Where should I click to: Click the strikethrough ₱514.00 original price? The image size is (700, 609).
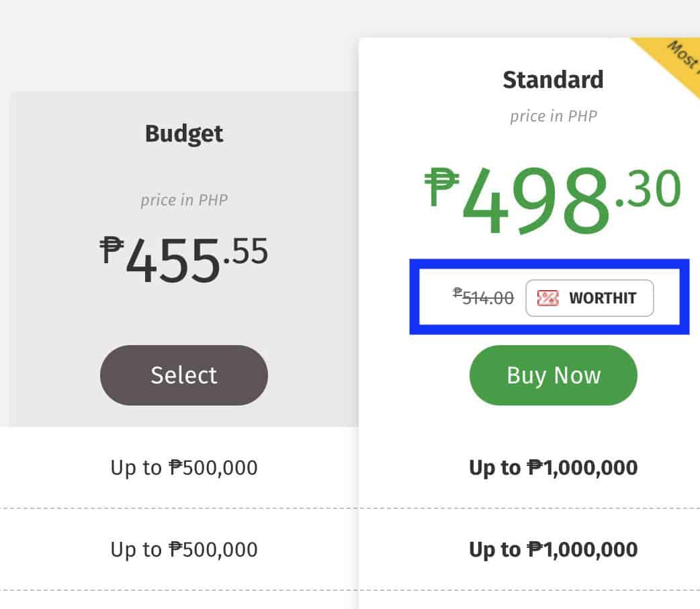[x=484, y=297]
